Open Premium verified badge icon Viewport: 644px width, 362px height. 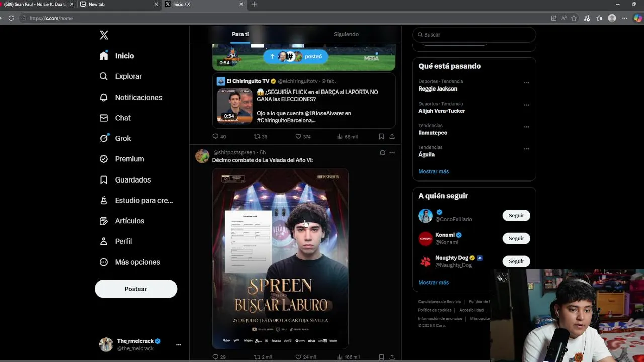point(104,159)
